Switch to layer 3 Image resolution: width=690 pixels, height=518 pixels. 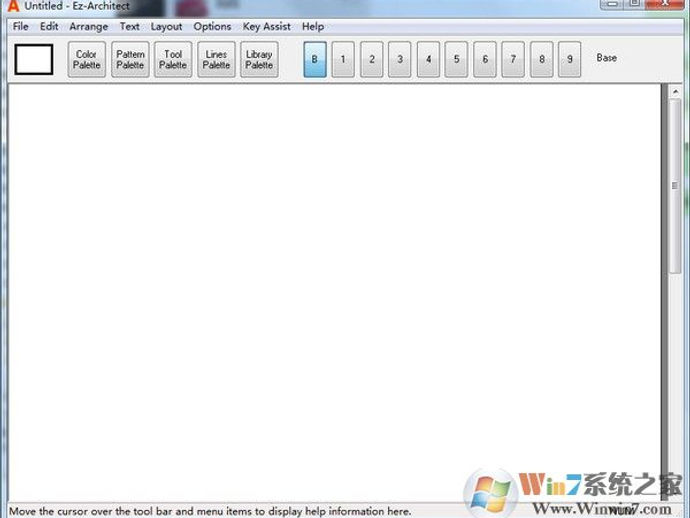tap(400, 59)
